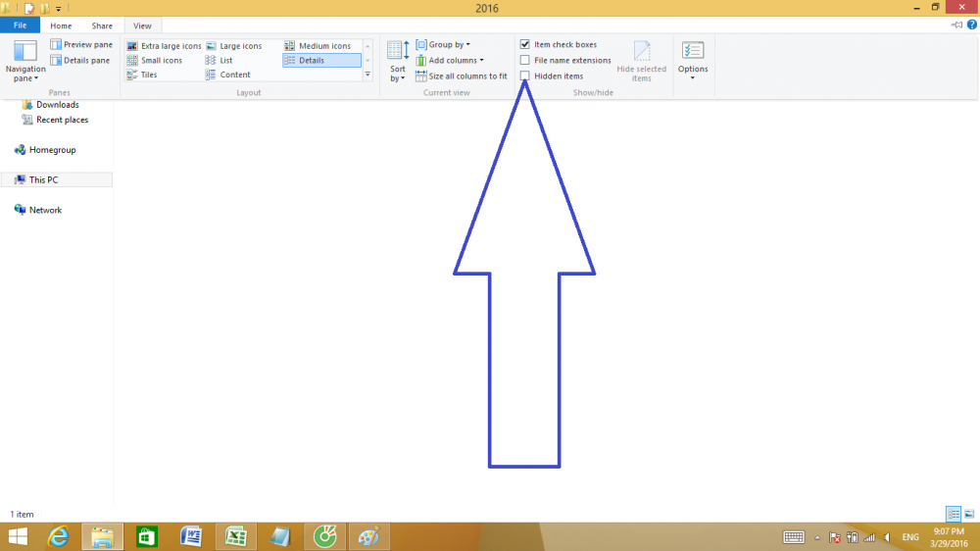Open Action Center flag tray icon
980x551 pixels.
coord(834,537)
